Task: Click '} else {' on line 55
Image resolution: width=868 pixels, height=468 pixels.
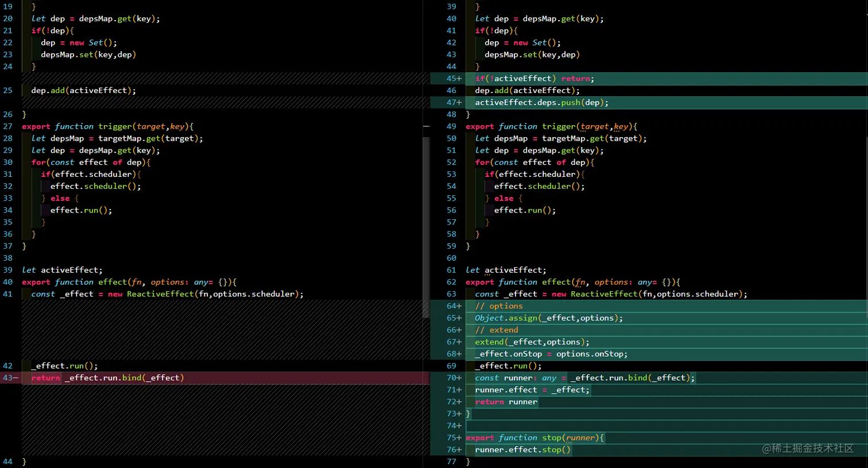Action: click(x=503, y=198)
